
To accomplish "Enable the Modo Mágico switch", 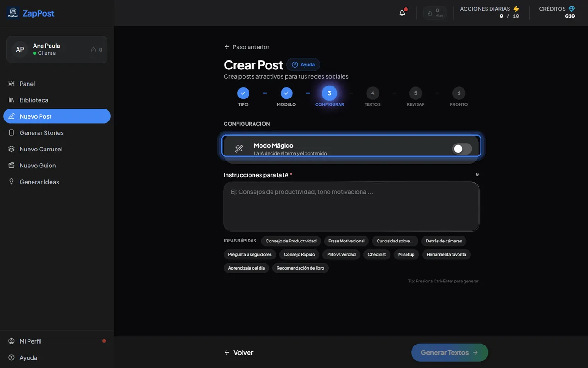I will pyautogui.click(x=462, y=149).
